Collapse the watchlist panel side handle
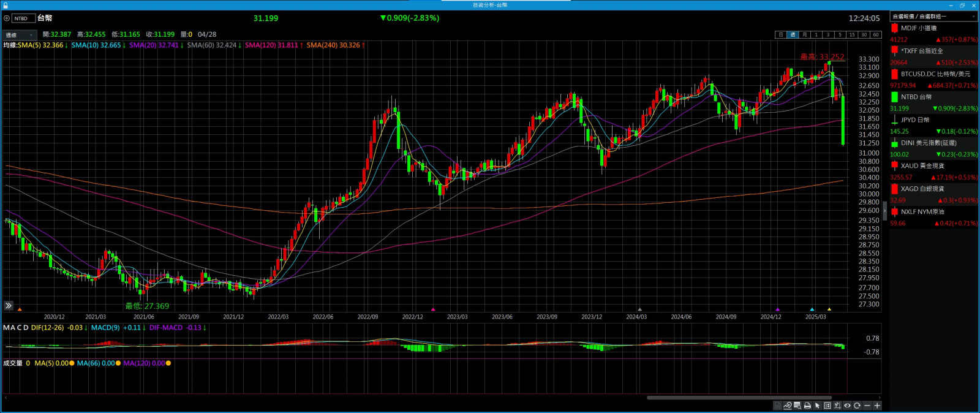 pos(884,210)
